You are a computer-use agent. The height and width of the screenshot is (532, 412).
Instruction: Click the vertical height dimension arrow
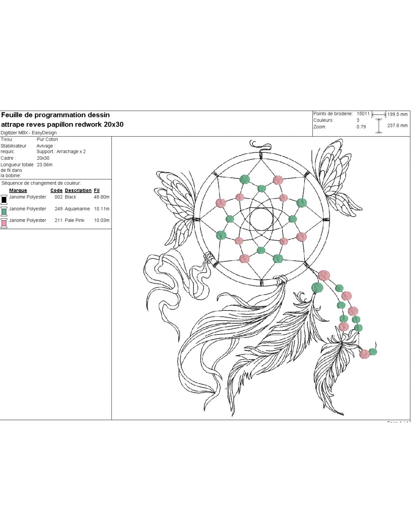pos(379,126)
